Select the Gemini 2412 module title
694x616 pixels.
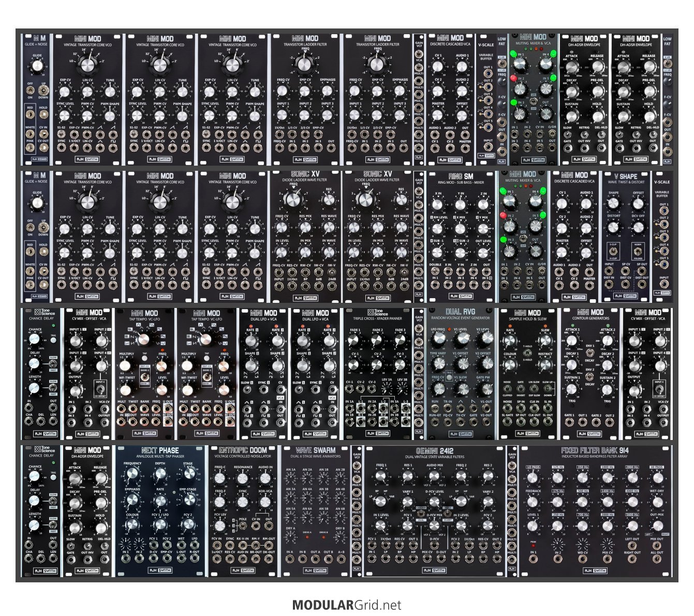(435, 450)
